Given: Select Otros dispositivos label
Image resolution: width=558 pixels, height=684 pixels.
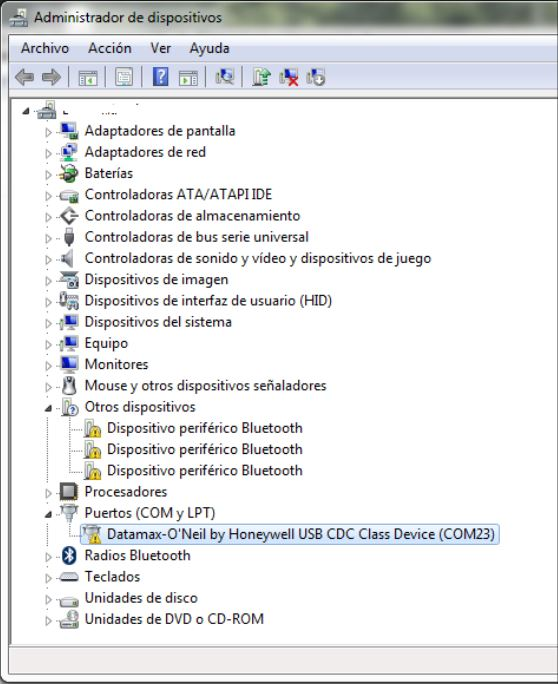Looking at the screenshot, I should click(140, 407).
